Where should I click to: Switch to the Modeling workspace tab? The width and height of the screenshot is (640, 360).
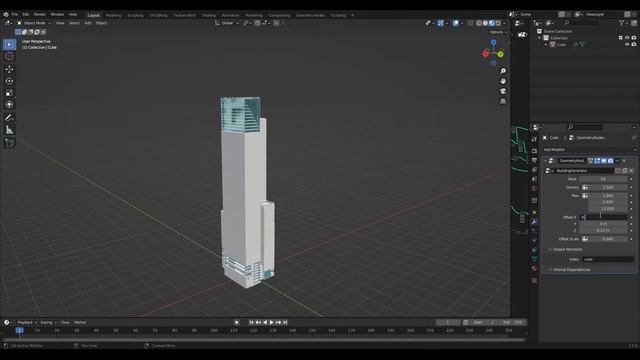(113, 15)
